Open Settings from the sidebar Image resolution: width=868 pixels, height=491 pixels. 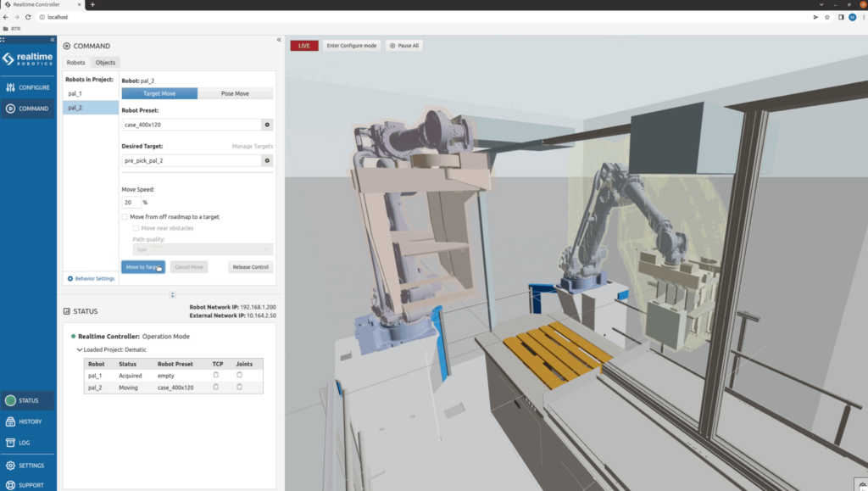[x=28, y=466]
